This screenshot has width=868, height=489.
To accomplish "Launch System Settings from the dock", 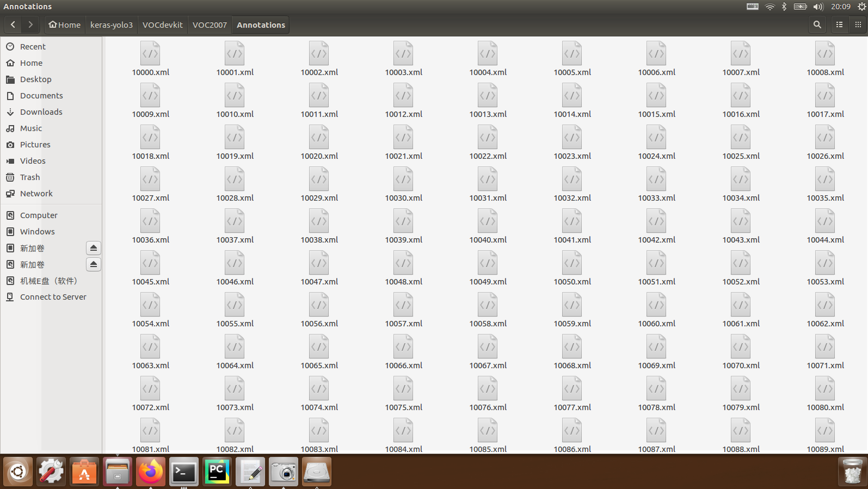I will click(51, 472).
